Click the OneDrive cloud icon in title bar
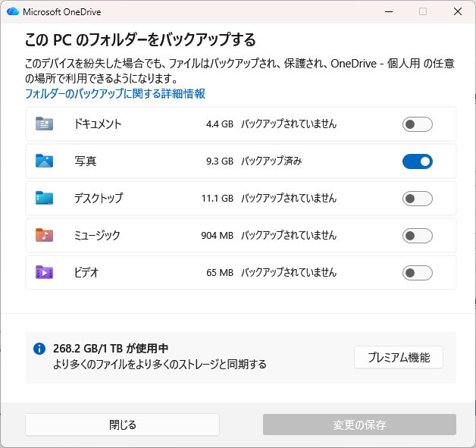The width and height of the screenshot is (476, 448). tap(13, 11)
